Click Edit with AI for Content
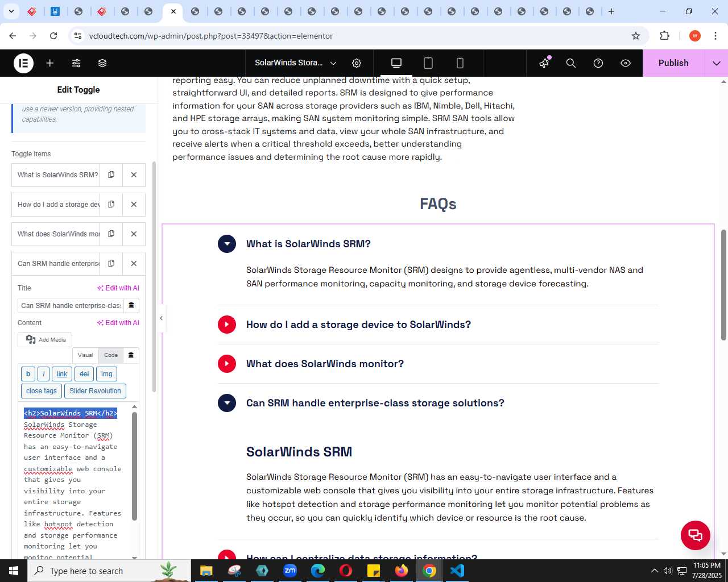The width and height of the screenshot is (728, 582). 118,323
